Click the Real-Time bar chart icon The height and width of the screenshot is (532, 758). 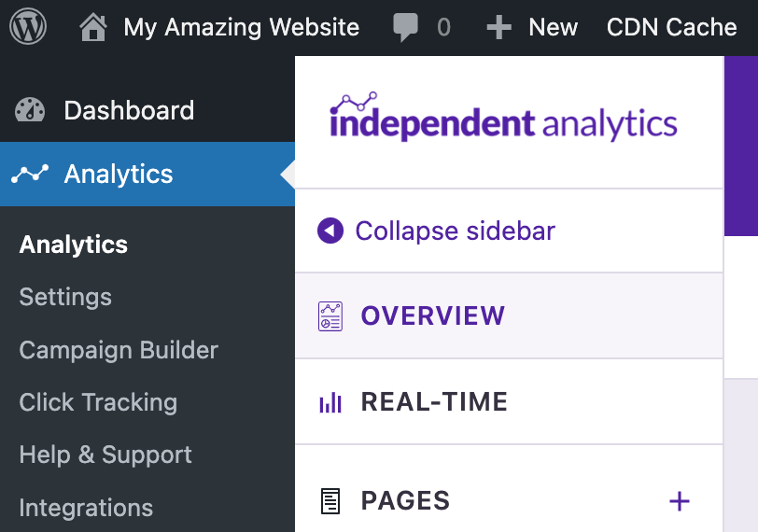coord(330,402)
